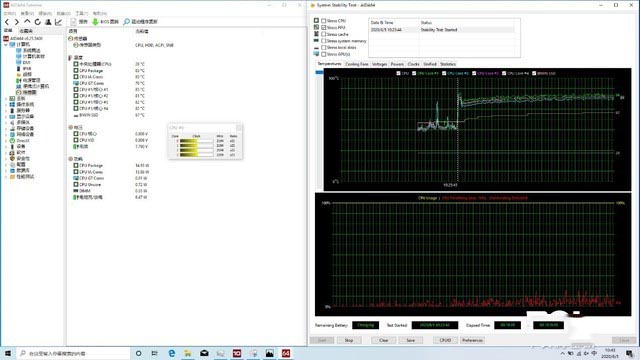Switch to the Powers tab
This screenshot has width=640, height=360.
[x=397, y=64]
